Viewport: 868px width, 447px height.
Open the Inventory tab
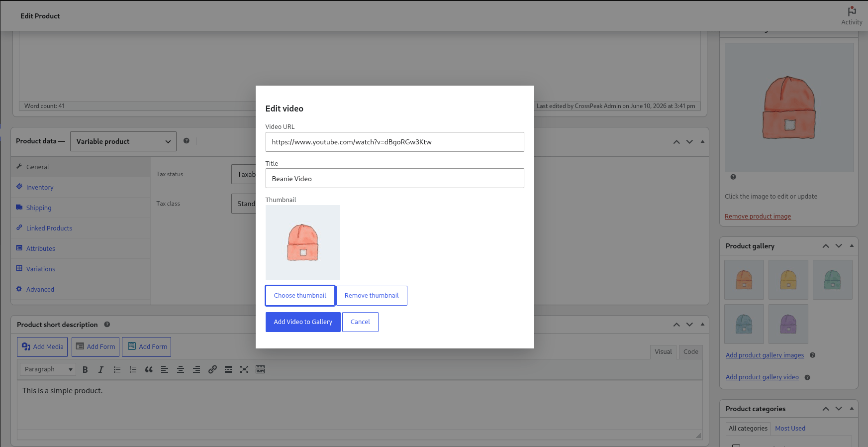(x=81, y=187)
